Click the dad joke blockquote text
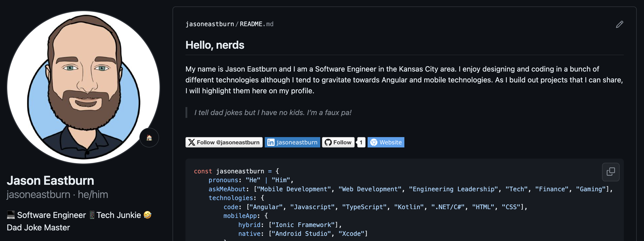Image resolution: width=644 pixels, height=241 pixels. [x=273, y=112]
